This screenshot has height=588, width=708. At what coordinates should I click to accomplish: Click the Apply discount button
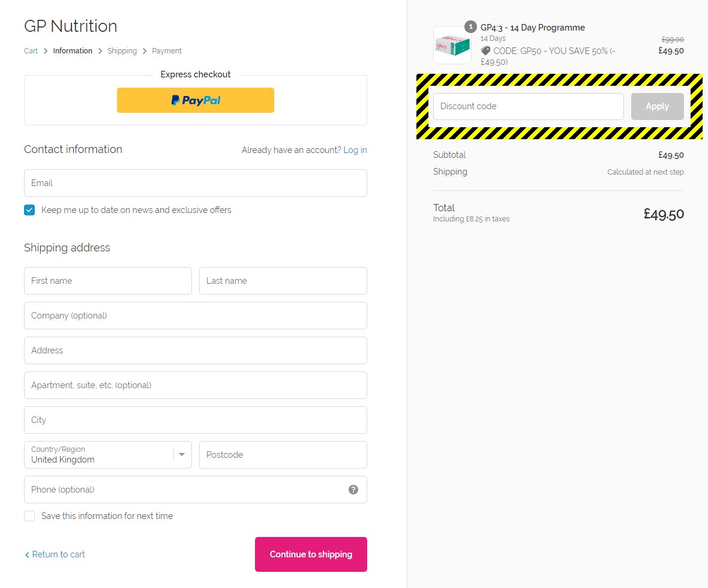[657, 107]
